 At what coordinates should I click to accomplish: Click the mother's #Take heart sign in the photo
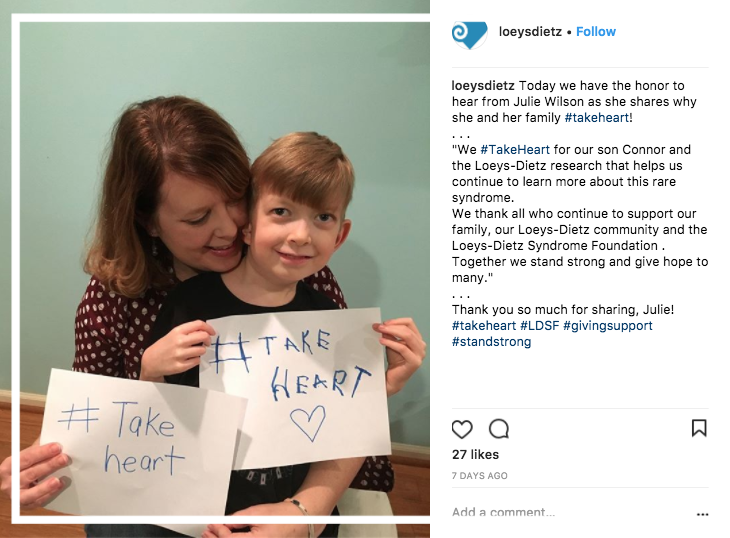pyautogui.click(x=142, y=442)
